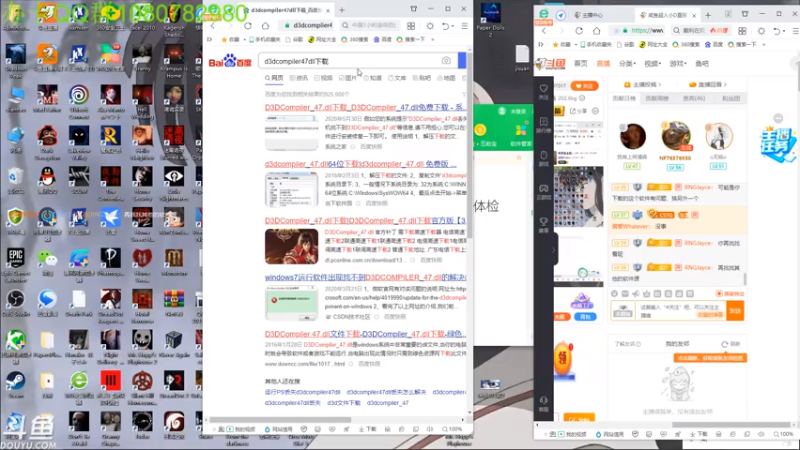Expand the sidebar toggle in Baidu bookmarks bar
Screen dimensions: 800x450
pos(209,39)
